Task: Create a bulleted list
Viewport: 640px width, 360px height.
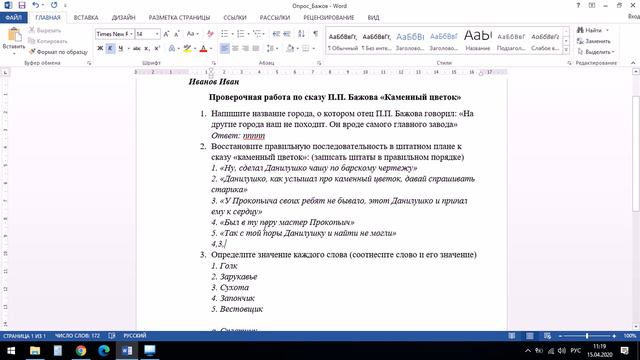Action: pos(224,34)
